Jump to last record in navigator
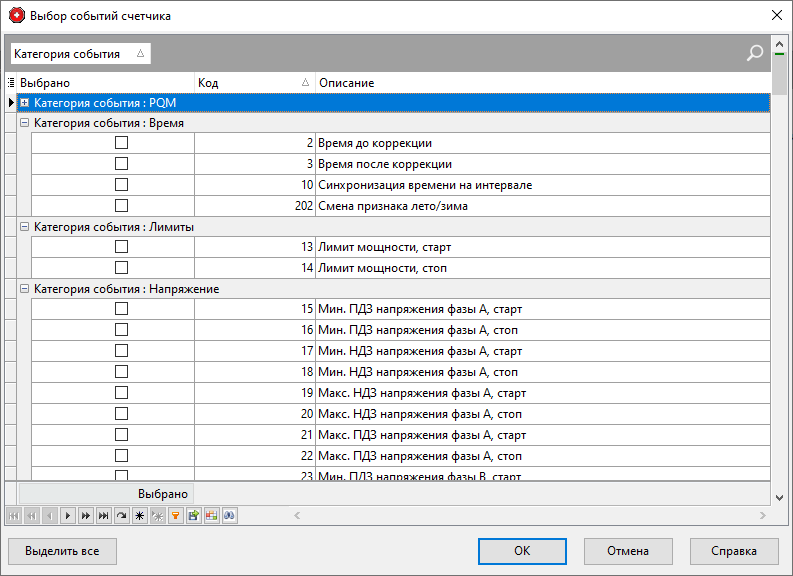The height and width of the screenshot is (576, 793). tap(103, 516)
